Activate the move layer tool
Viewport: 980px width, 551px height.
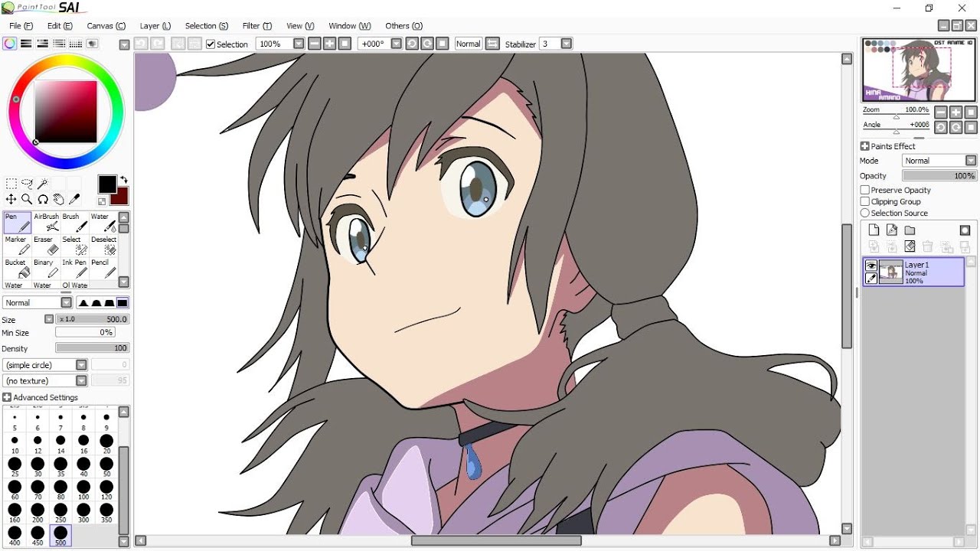point(11,200)
